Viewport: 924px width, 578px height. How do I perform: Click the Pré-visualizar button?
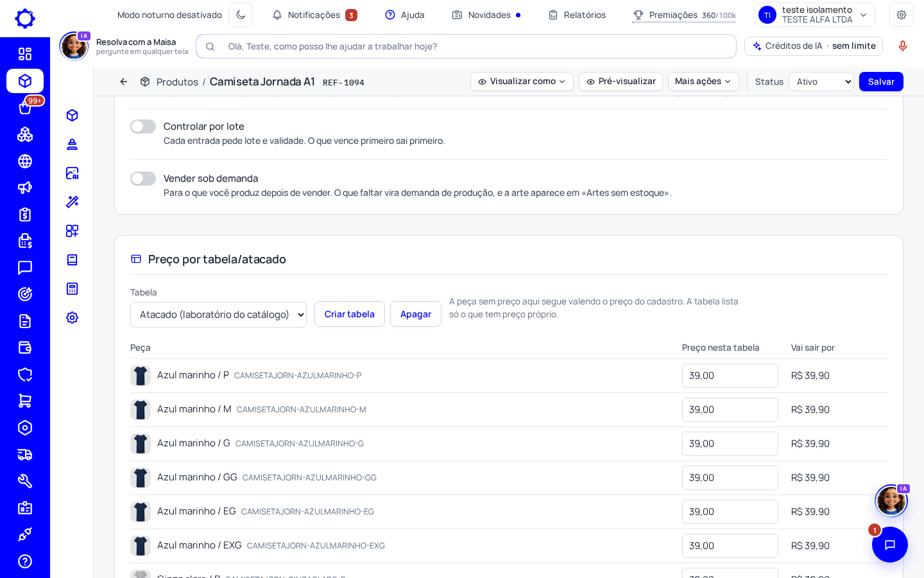pyautogui.click(x=620, y=82)
